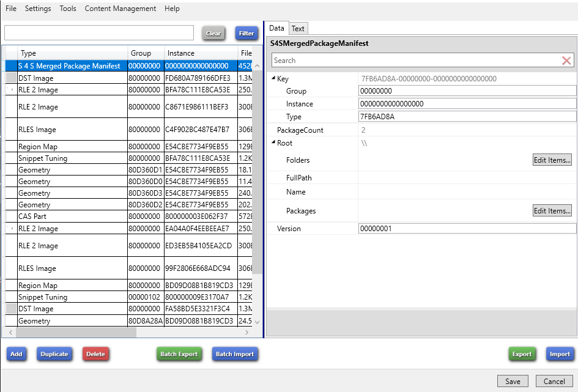Click the Duplicate button
Screen dimensions: 578x392
tap(54, 354)
